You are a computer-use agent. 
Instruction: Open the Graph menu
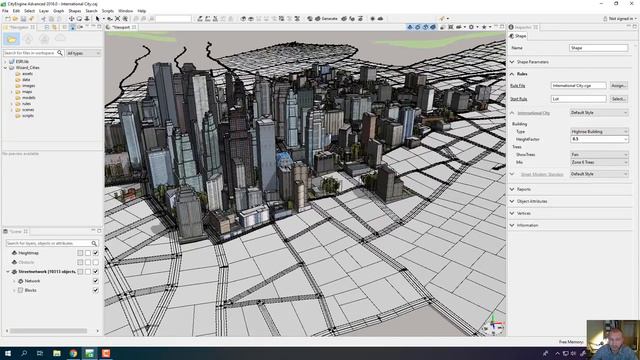pos(58,11)
